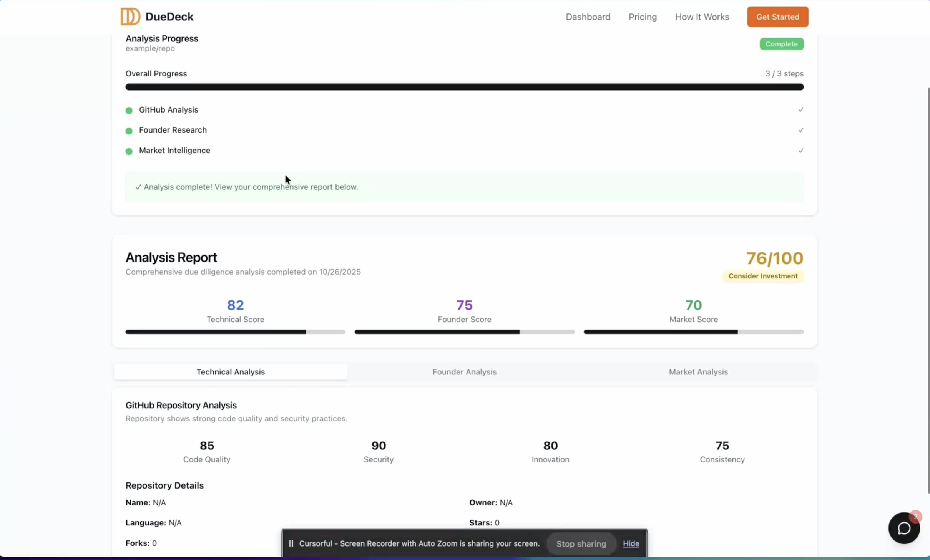Click the Market Intelligence green status dot
Screen dimensions: 930x560
coord(129,151)
